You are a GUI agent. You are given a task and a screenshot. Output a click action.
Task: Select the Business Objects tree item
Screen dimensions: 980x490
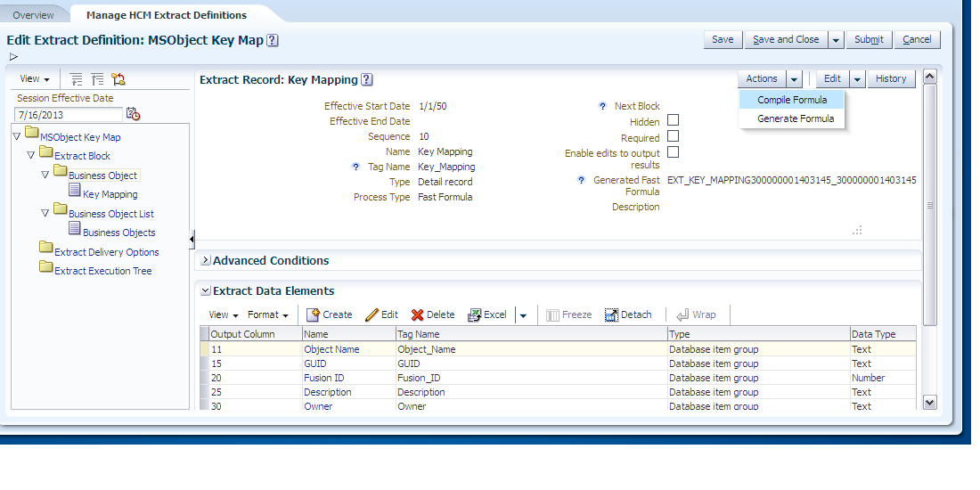(118, 233)
